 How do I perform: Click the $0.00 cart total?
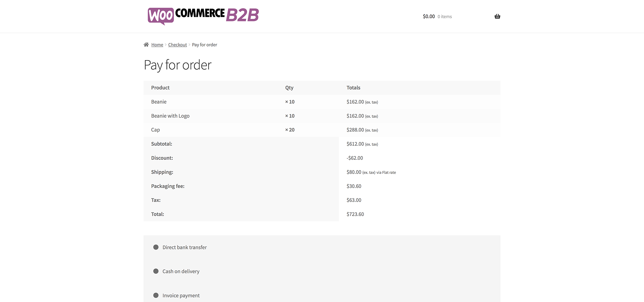[429, 16]
